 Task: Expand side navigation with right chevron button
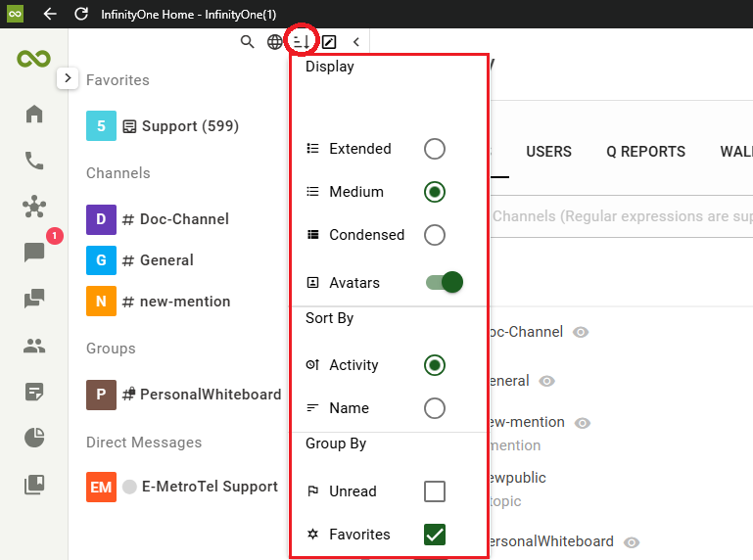click(x=68, y=77)
